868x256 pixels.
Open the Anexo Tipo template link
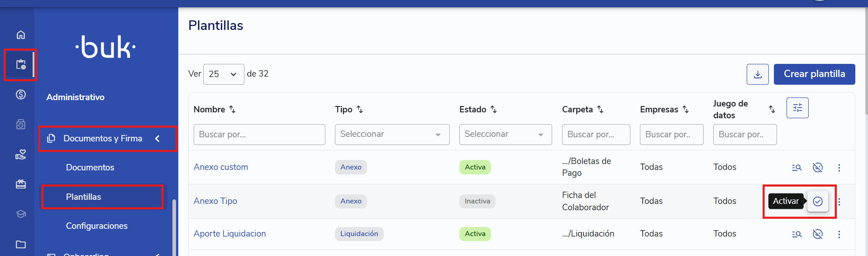[x=215, y=201]
